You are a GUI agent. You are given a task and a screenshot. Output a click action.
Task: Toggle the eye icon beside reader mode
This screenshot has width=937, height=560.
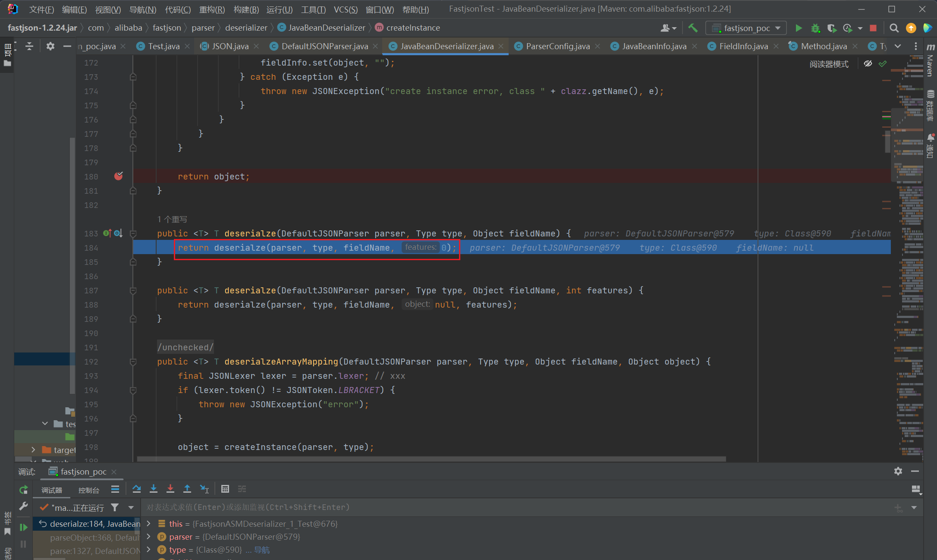pos(868,64)
